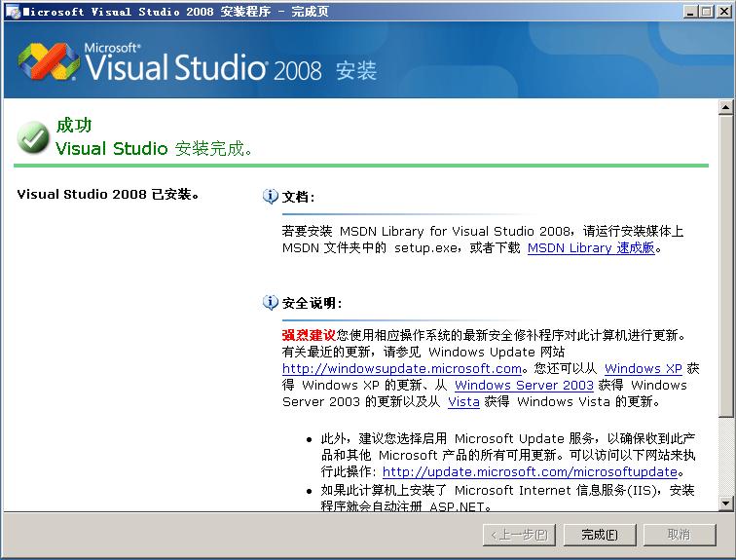
Task: Open the MSDN Library 速成版 link
Action: pos(591,247)
